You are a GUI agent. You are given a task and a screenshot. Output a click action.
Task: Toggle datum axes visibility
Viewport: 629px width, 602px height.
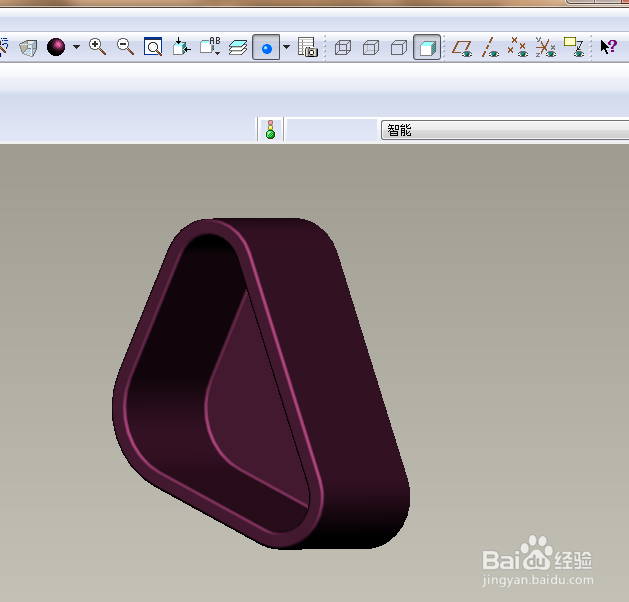coord(490,47)
